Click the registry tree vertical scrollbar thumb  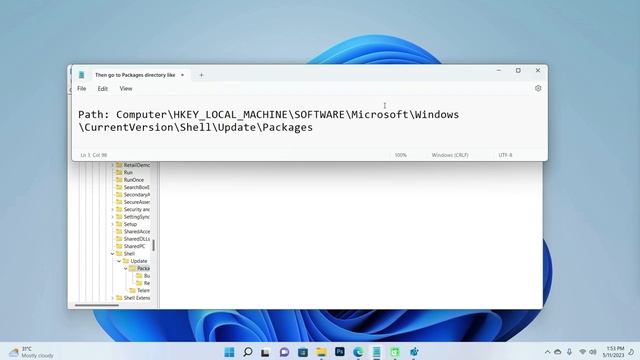click(x=153, y=245)
